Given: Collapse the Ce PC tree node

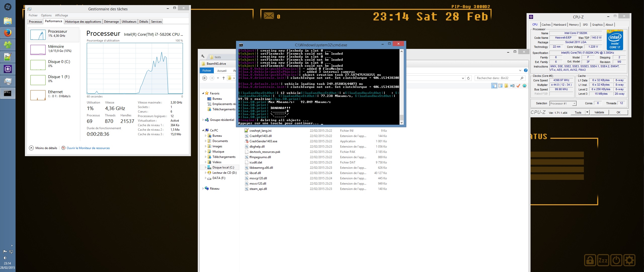Looking at the screenshot, I should click(x=203, y=130).
